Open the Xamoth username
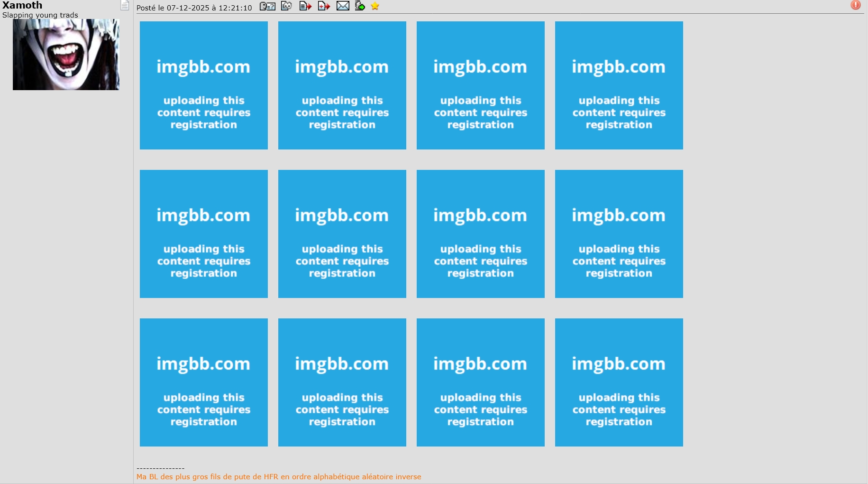 (22, 5)
